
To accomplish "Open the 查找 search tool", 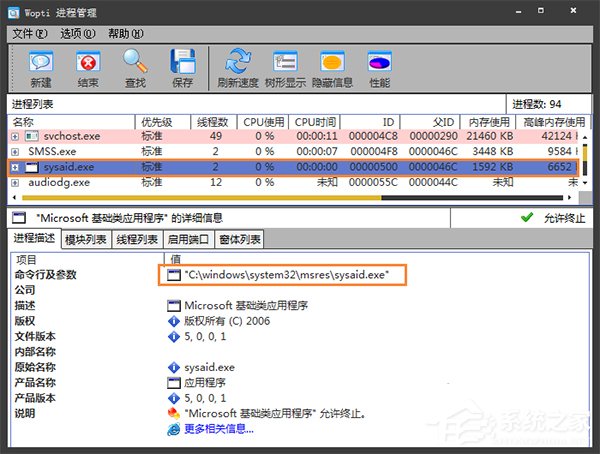I will click(x=135, y=61).
